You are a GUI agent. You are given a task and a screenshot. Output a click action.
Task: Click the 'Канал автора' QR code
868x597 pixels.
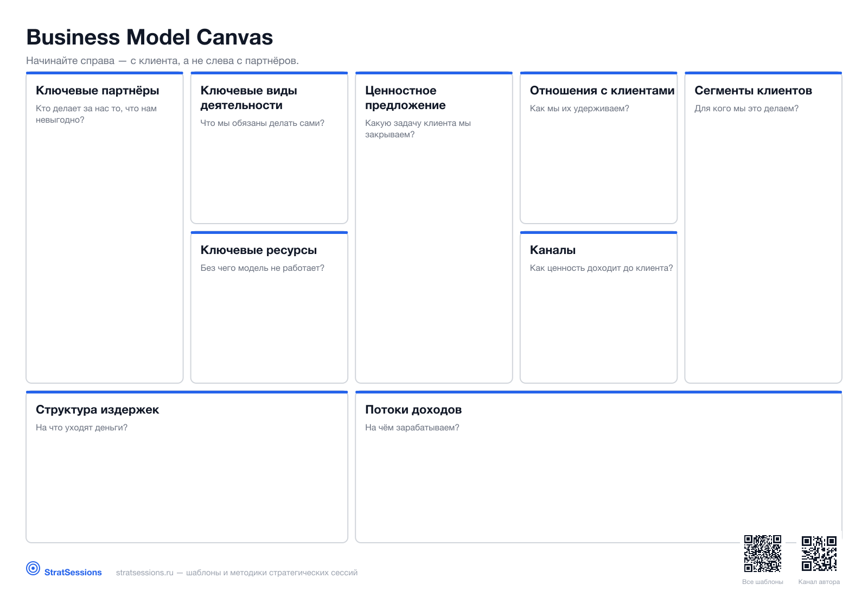(819, 554)
